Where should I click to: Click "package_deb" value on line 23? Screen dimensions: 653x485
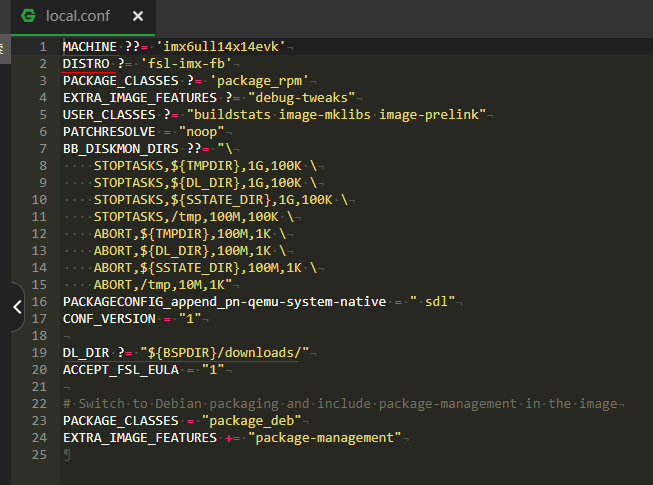click(252, 421)
